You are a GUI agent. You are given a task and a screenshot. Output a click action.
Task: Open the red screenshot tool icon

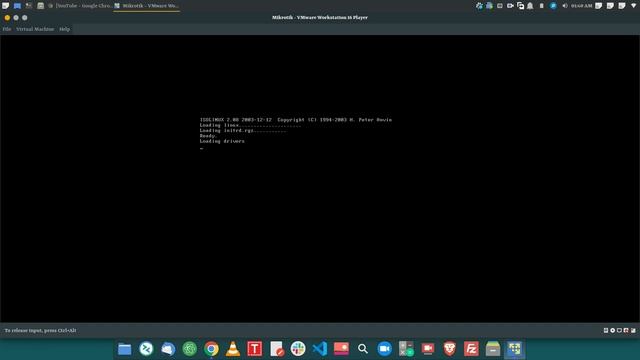341,349
